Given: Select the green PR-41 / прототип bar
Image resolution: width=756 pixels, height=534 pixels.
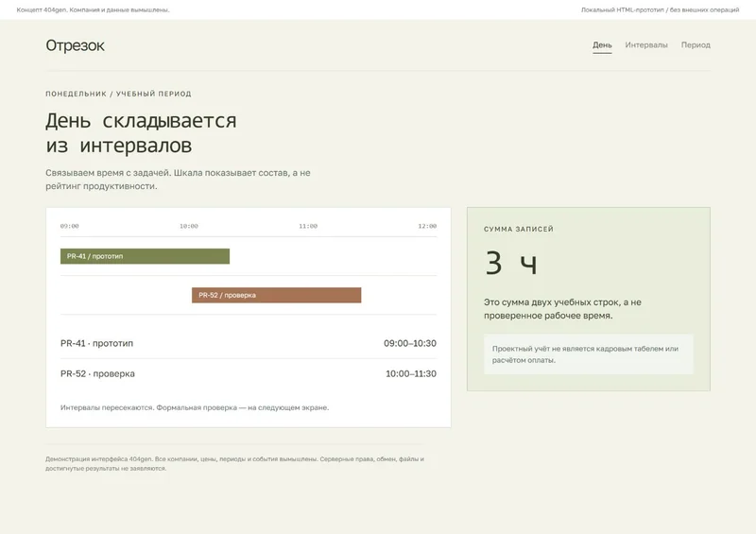Looking at the screenshot, I should [x=145, y=256].
